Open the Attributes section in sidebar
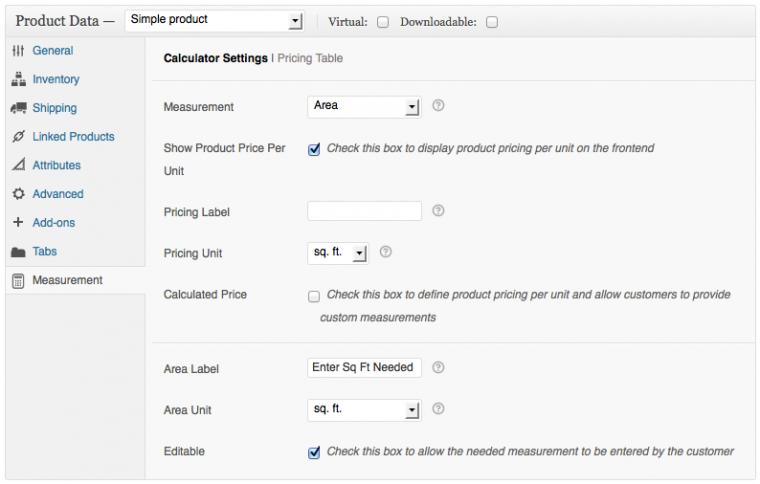This screenshot has height=484, width=760. [57, 165]
